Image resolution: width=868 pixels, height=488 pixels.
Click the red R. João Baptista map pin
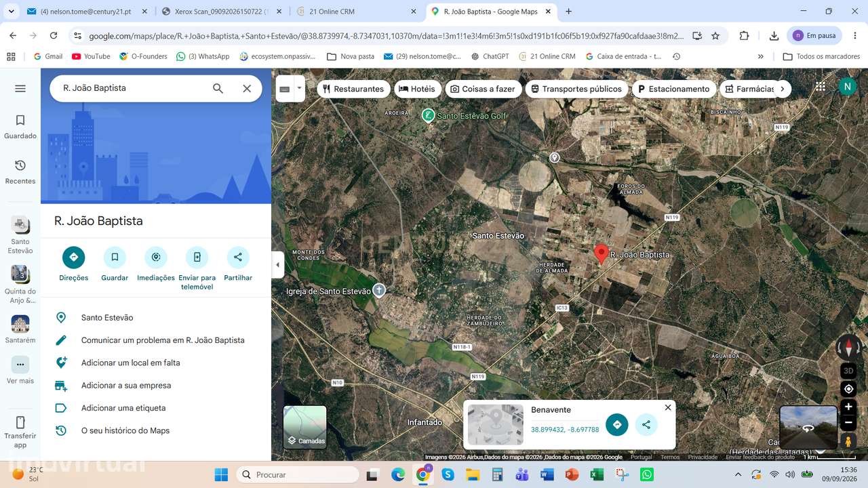[x=601, y=254]
